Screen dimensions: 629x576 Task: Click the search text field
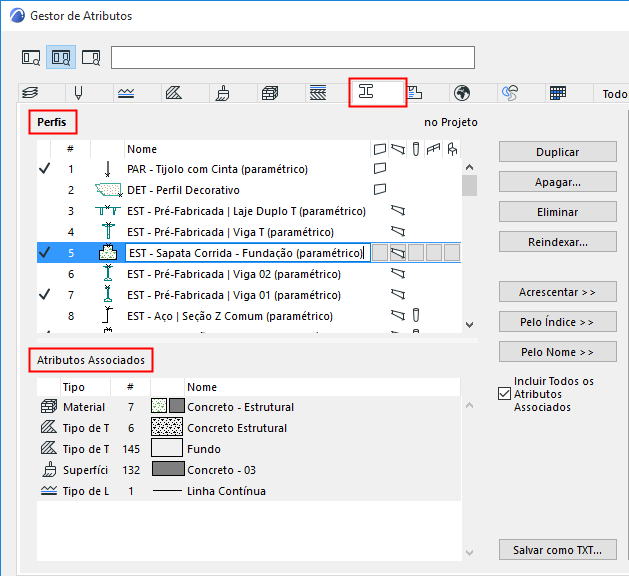pos(293,57)
